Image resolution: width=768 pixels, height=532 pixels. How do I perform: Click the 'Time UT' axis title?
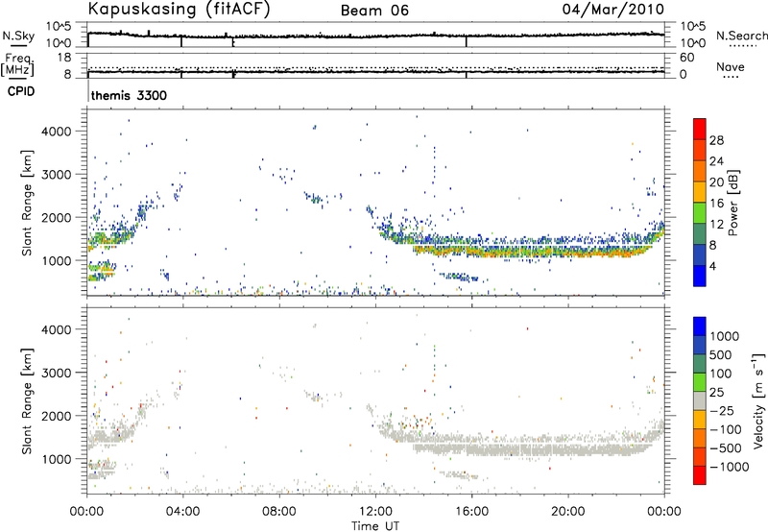coord(375,526)
